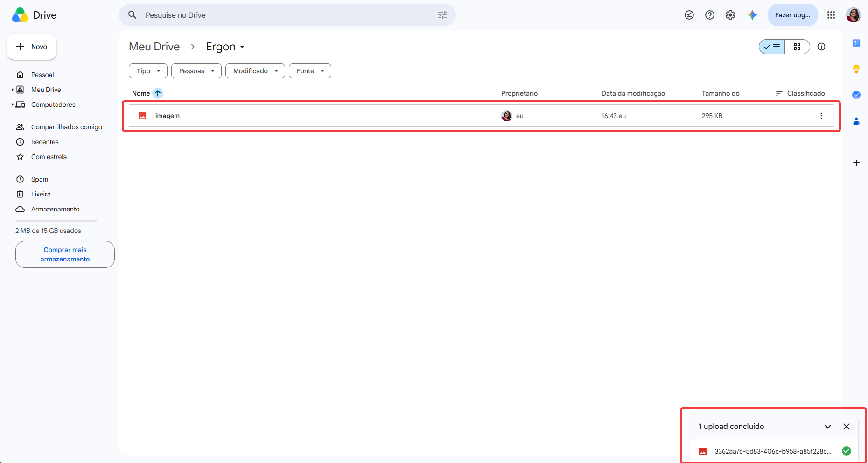Open the settings gear icon
Viewport: 868px width, 463px height.
tap(730, 15)
